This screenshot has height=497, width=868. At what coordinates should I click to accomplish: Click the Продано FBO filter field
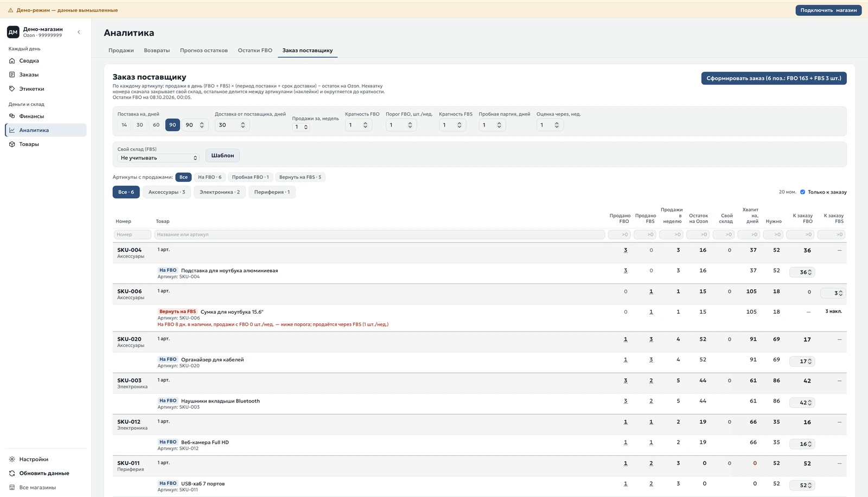620,234
